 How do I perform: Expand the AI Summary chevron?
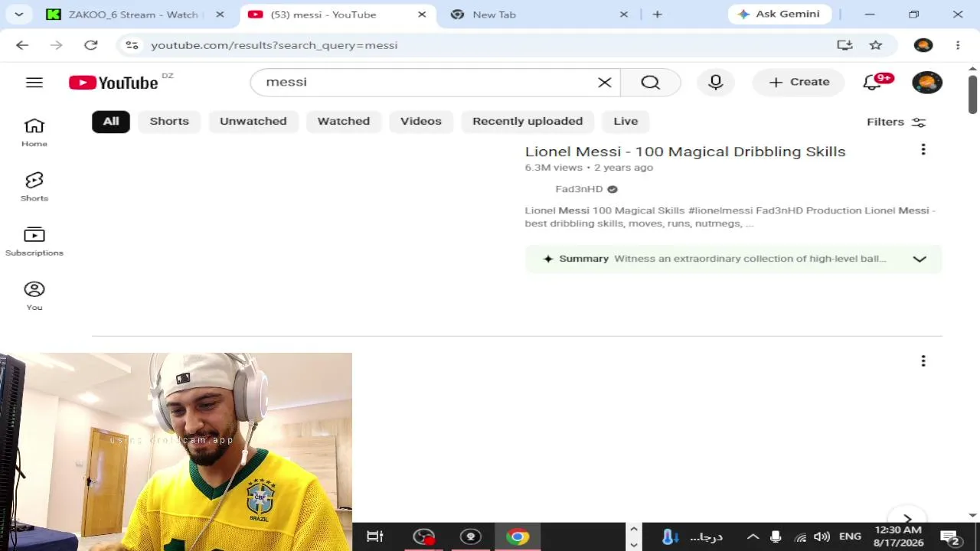920,259
